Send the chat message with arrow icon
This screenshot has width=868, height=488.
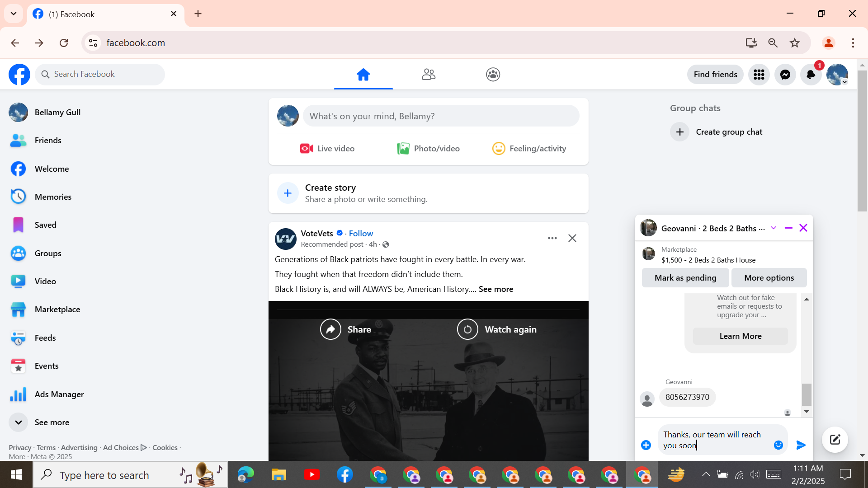point(801,445)
